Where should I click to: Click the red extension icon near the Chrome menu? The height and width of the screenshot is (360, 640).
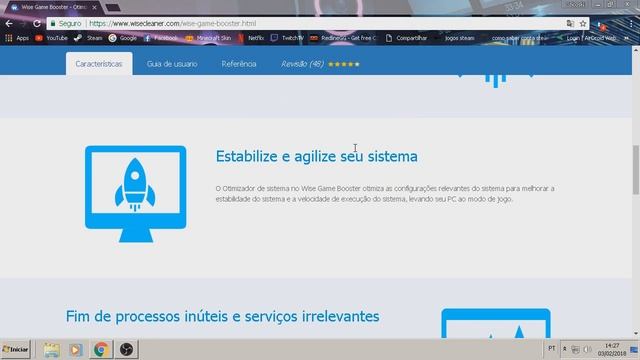[602, 26]
